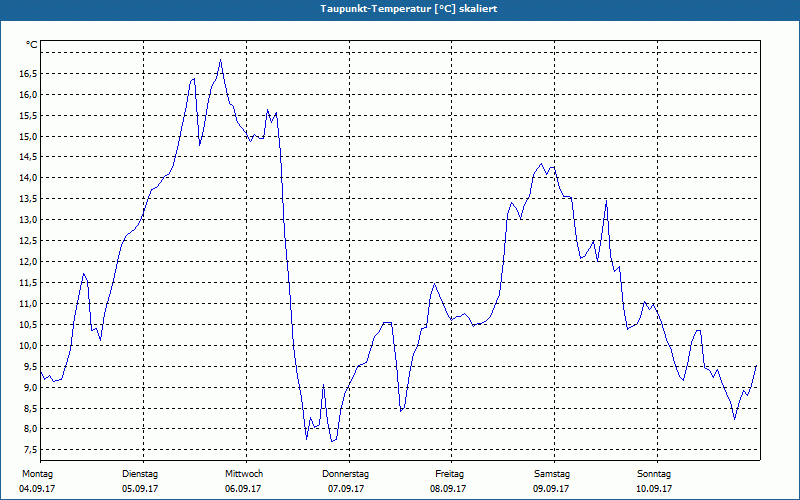The image size is (800, 500).
Task: Click the date 09.09.17
Action: coord(551,489)
